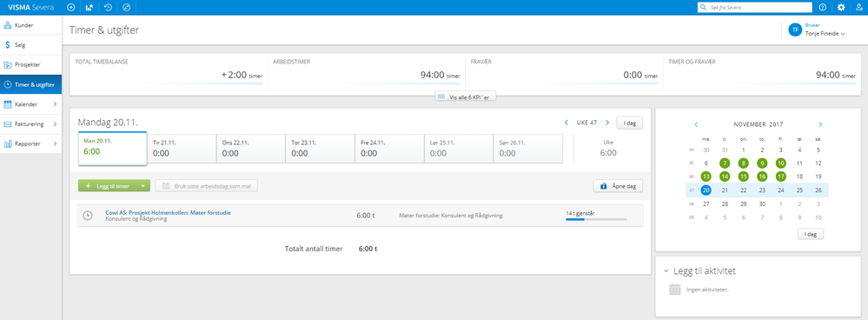Viewport: 868px width, 320px height.
Task: Click the magnifier icon in search box
Action: 704,8
